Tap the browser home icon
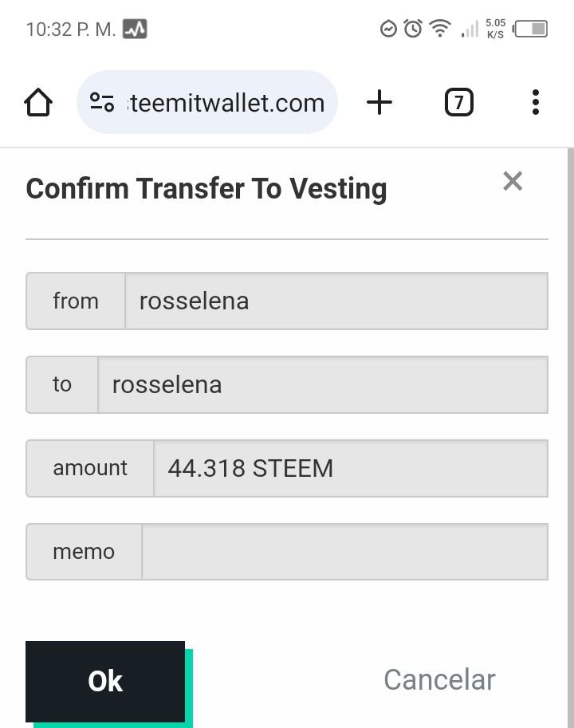 tap(38, 102)
